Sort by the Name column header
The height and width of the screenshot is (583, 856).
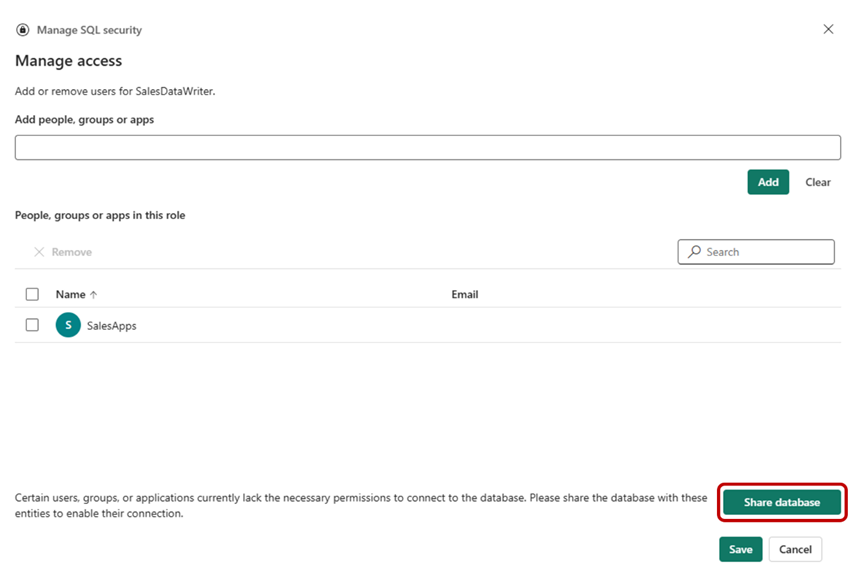tap(71, 294)
